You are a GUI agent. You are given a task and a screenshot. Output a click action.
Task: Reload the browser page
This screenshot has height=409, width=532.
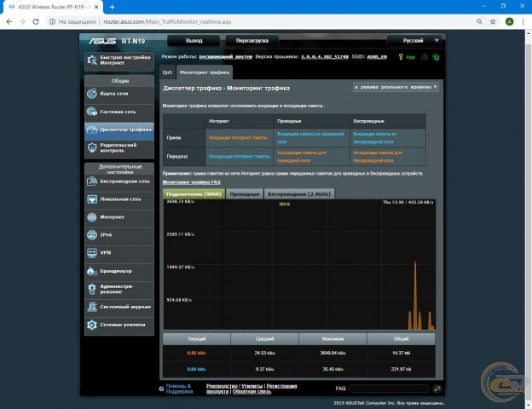point(36,21)
